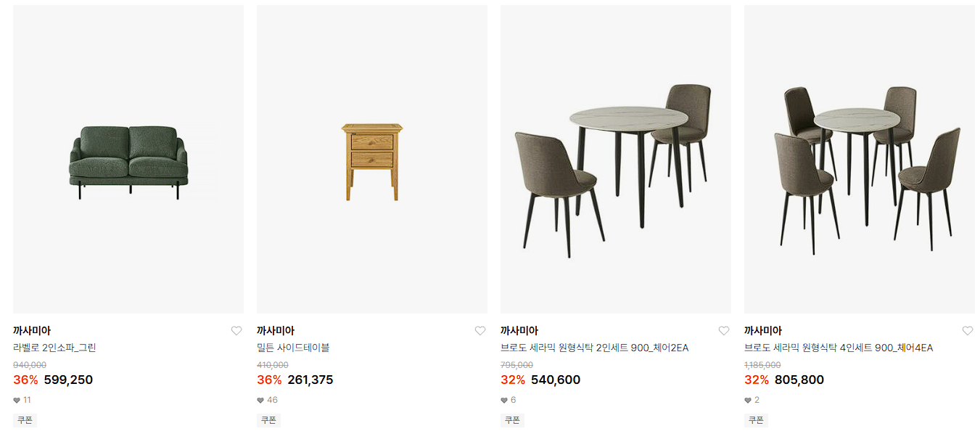Open link 브로도 세라믹 원형식탁 4인세트 900_체어4EA
The height and width of the screenshot is (434, 980).
pyautogui.click(x=839, y=348)
